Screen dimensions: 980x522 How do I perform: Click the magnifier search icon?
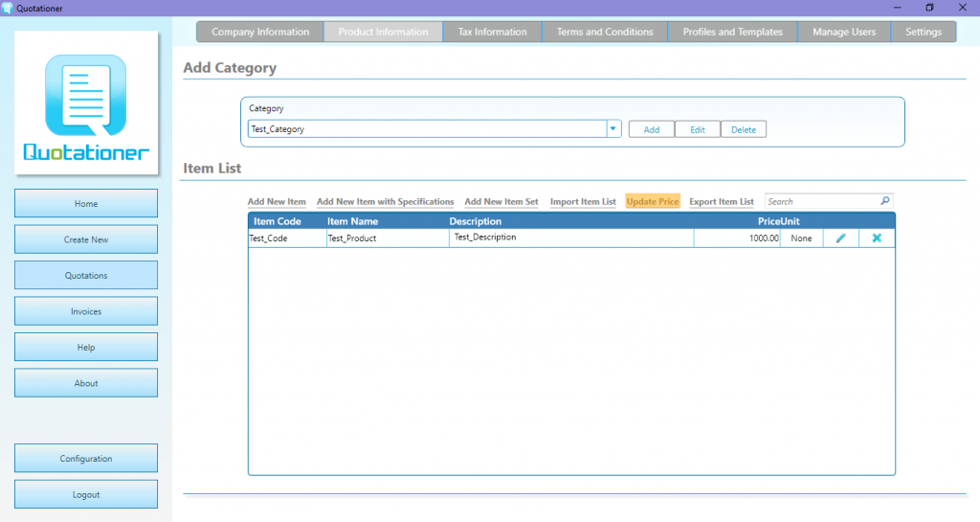pos(885,201)
